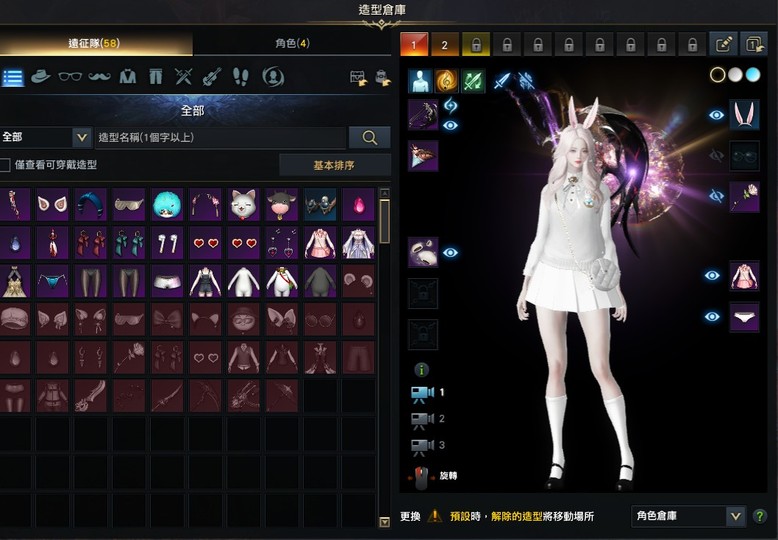This screenshot has width=778, height=540.
Task: Filter by pants category icon
Action: 155,76
